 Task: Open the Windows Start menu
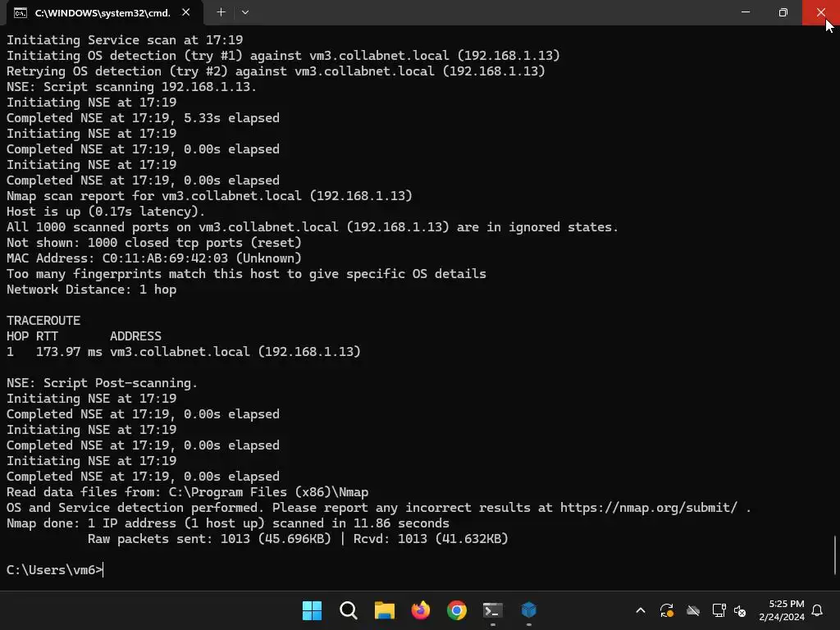312,610
